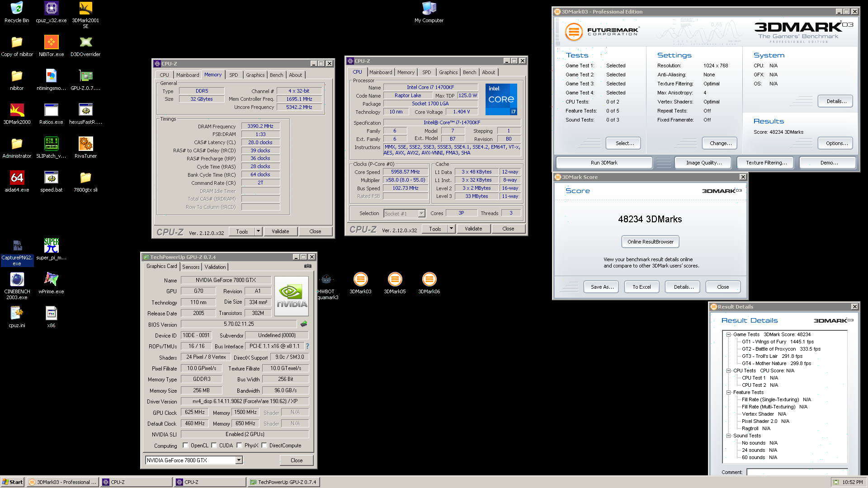868x488 pixels.
Task: Open the 7800gtx sli folder icon
Action: (85, 182)
